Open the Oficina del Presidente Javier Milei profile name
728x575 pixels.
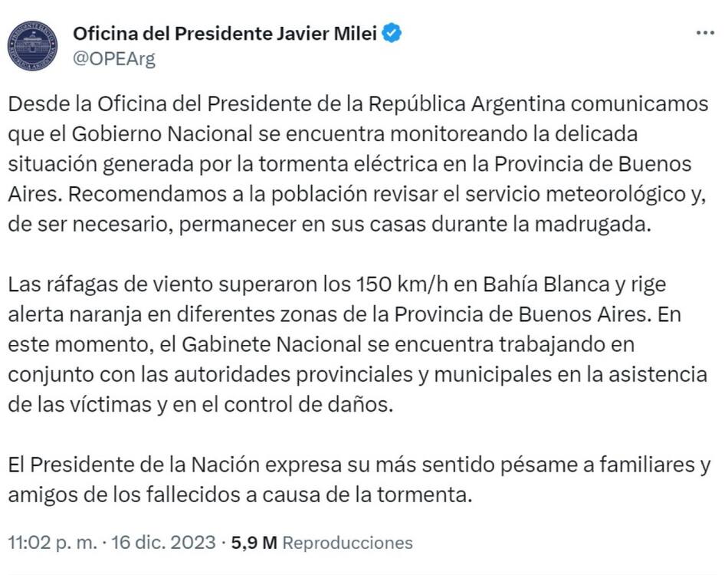coord(225,34)
